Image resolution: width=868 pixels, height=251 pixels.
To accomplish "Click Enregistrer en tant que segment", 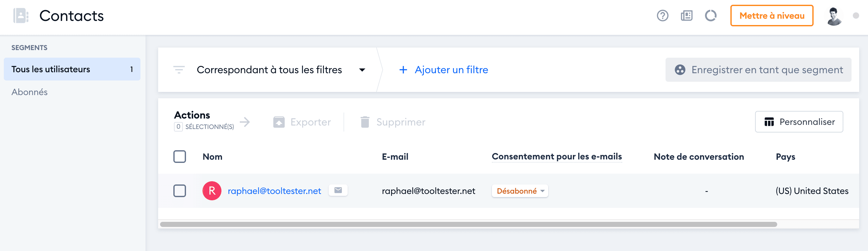I will (x=758, y=70).
